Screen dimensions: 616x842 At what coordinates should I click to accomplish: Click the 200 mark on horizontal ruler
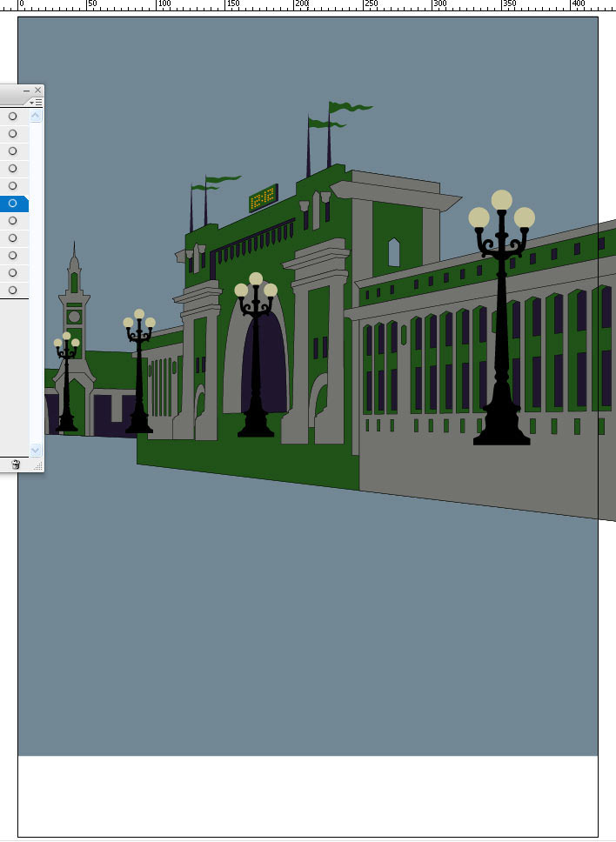click(x=301, y=5)
